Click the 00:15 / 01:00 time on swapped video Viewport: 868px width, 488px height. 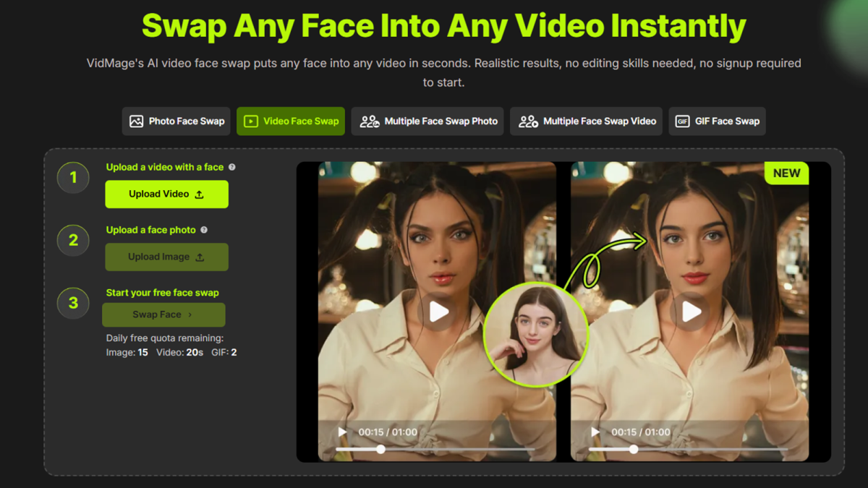641,432
